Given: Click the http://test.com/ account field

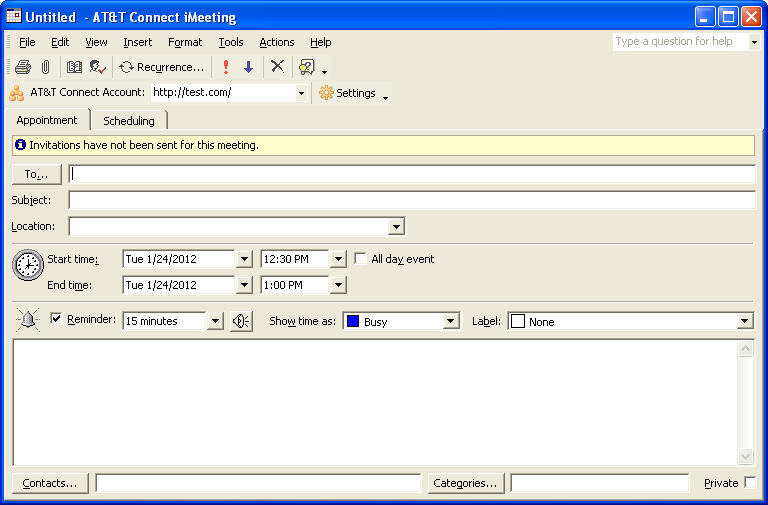Looking at the screenshot, I should 223,93.
